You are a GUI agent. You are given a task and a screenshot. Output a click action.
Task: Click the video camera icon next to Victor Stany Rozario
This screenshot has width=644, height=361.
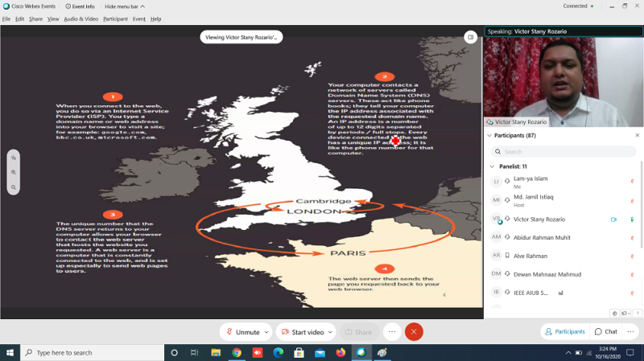pos(613,219)
